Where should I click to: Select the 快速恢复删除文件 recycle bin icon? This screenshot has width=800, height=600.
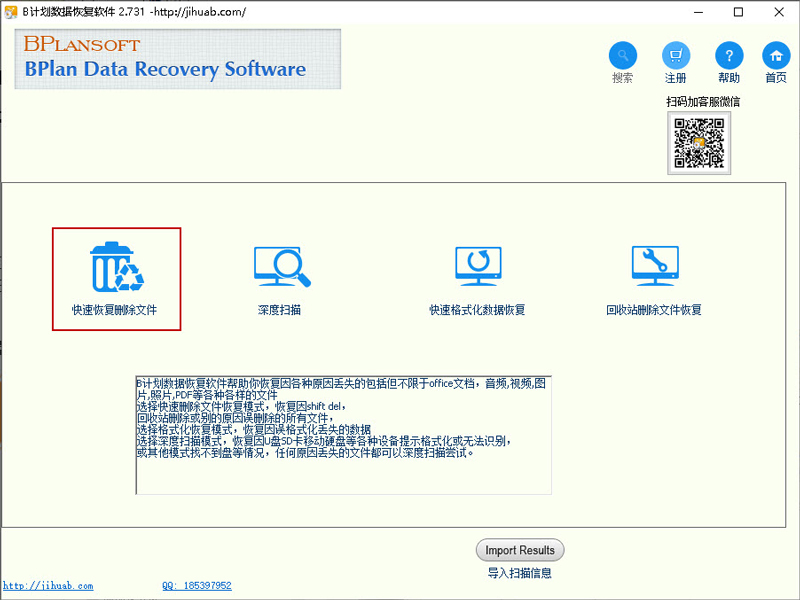click(117, 267)
